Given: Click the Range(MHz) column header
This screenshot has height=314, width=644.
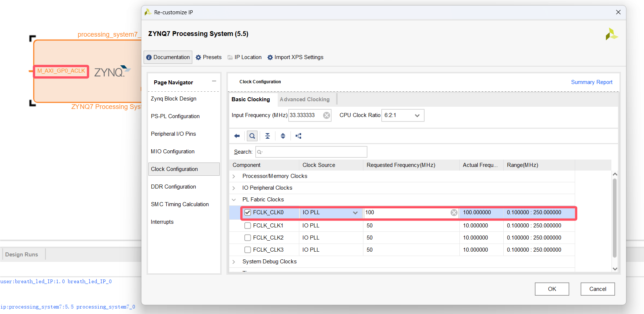Looking at the screenshot, I should (x=539, y=165).
